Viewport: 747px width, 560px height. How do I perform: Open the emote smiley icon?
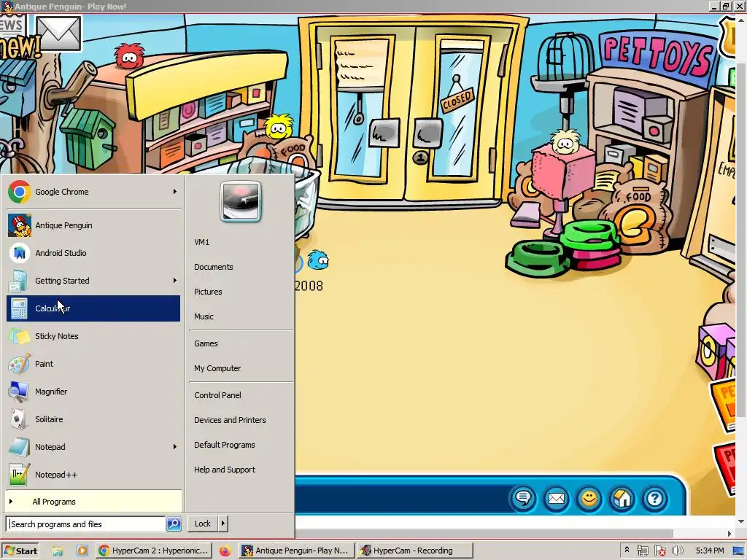[589, 499]
